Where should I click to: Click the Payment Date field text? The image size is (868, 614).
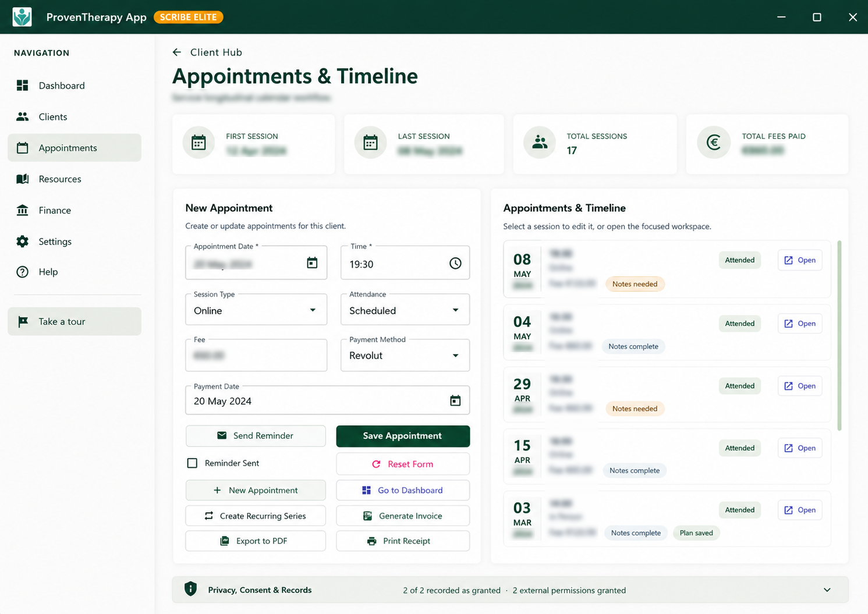pos(222,401)
